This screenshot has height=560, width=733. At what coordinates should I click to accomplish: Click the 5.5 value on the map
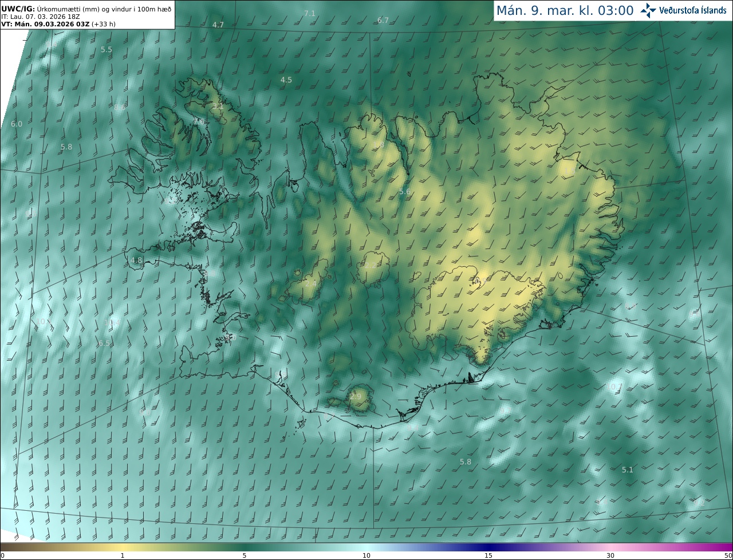(x=107, y=50)
